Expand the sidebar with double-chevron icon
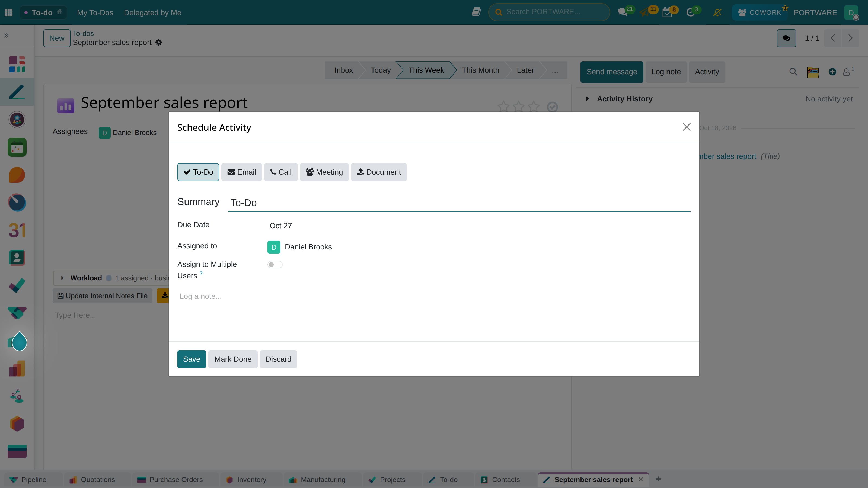 point(7,35)
